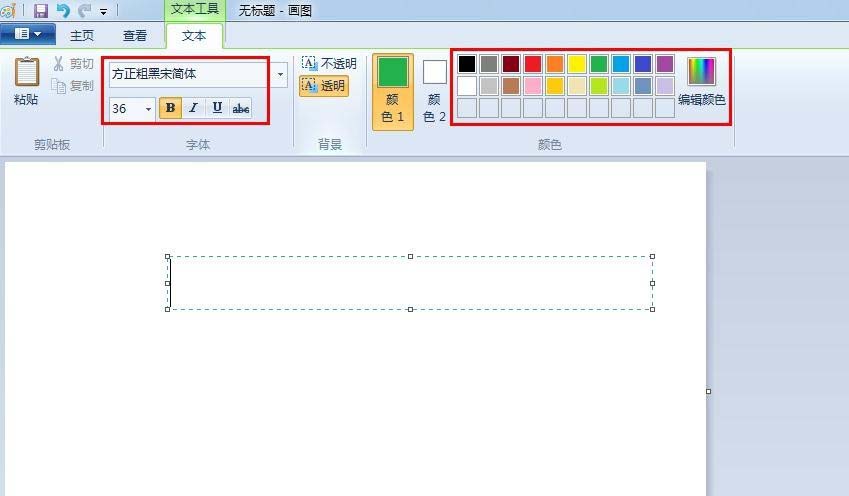Click the bottom-right text box resize handle
Image resolution: width=849 pixels, height=496 pixels.
(x=652, y=309)
